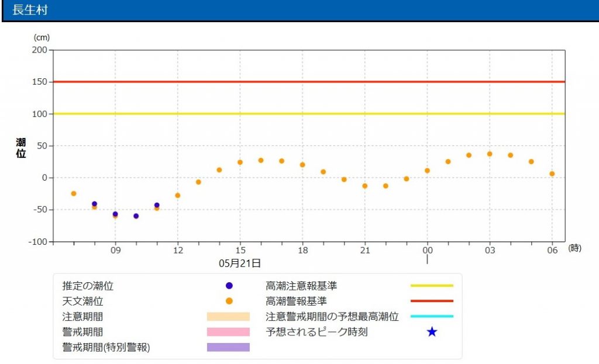The height and width of the screenshot is (364, 599).
Task: Click the 天文潮位 legend label
Action: point(82,301)
